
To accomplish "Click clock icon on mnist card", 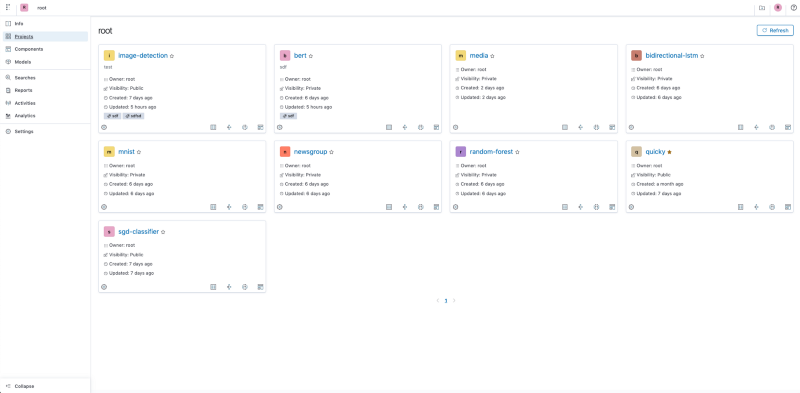I will coord(245,207).
